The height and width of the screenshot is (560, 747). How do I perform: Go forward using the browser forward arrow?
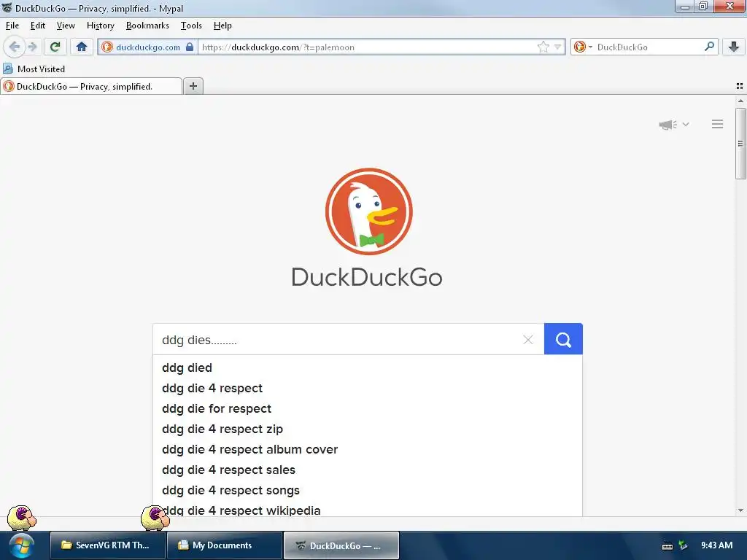[x=32, y=47]
